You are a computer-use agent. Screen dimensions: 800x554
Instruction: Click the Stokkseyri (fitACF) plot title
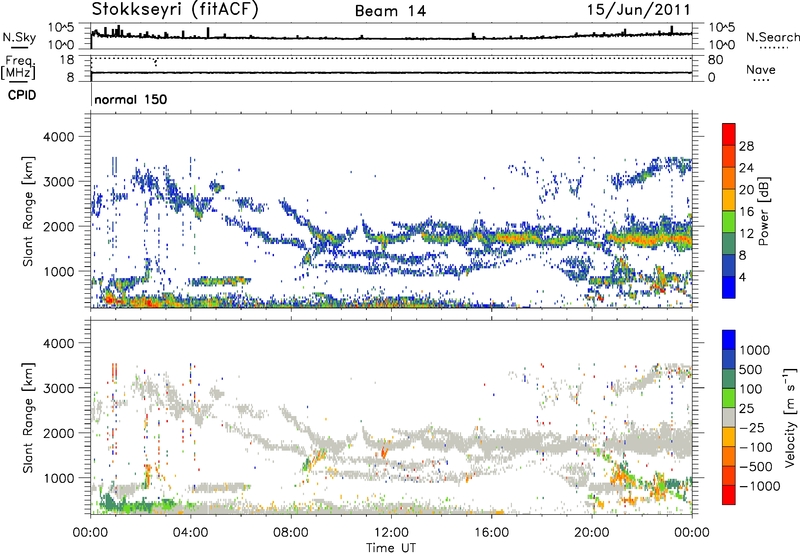pyautogui.click(x=174, y=10)
